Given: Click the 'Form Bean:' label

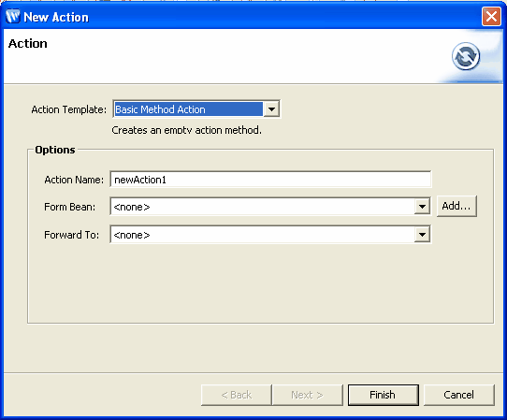Looking at the screenshot, I should point(70,207).
